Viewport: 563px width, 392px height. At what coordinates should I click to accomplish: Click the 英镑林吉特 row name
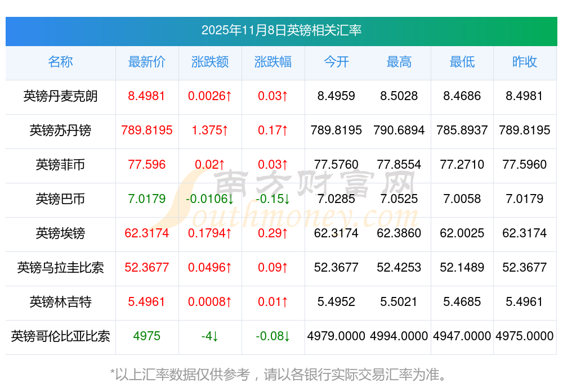pos(60,302)
